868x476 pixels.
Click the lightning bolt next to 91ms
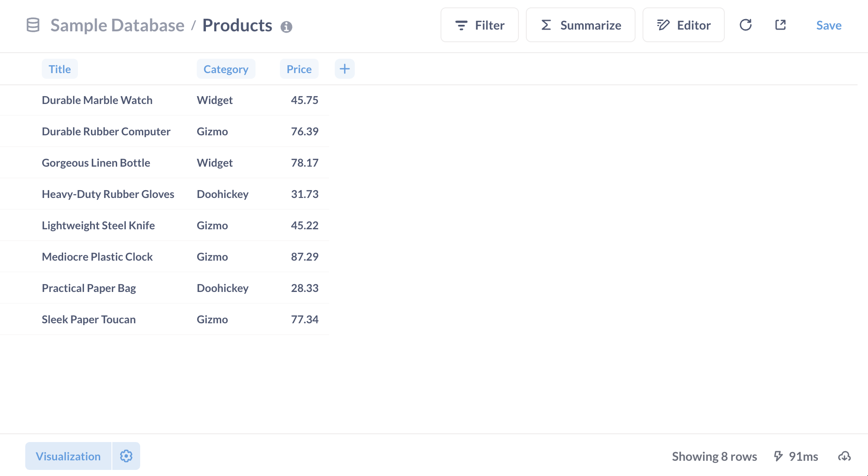777,456
